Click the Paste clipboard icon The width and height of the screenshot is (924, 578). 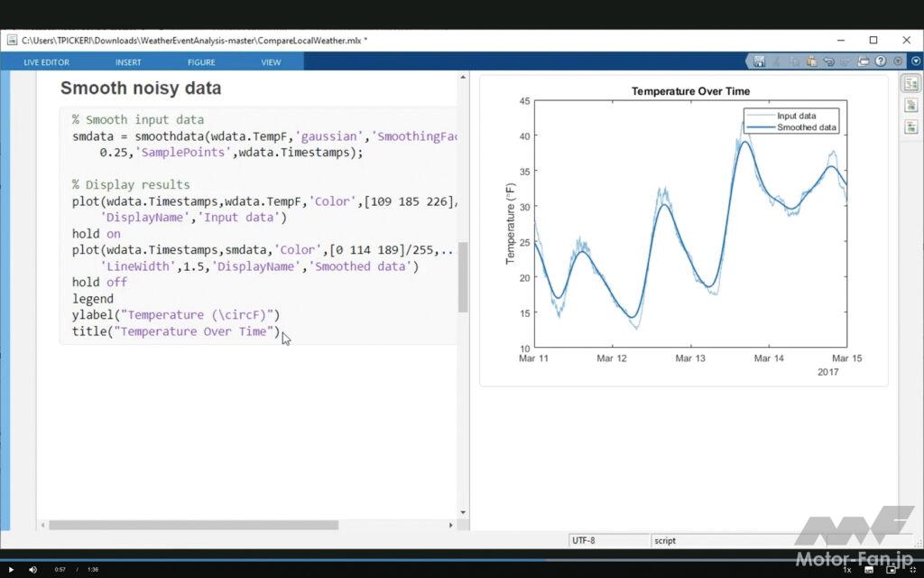[811, 61]
